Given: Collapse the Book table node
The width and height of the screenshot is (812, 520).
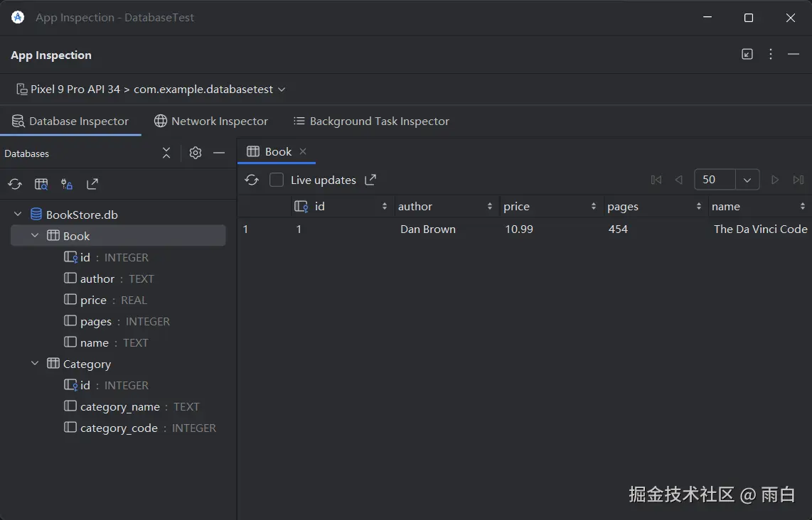Looking at the screenshot, I should pos(35,235).
